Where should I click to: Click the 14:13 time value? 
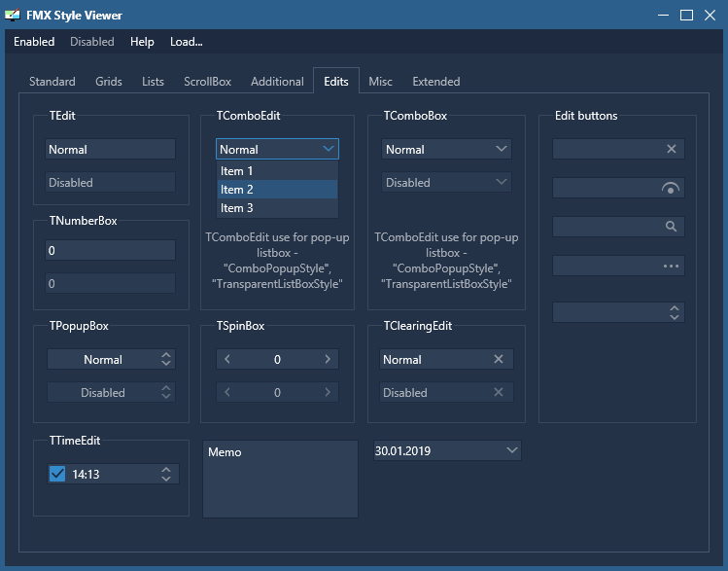coord(86,475)
